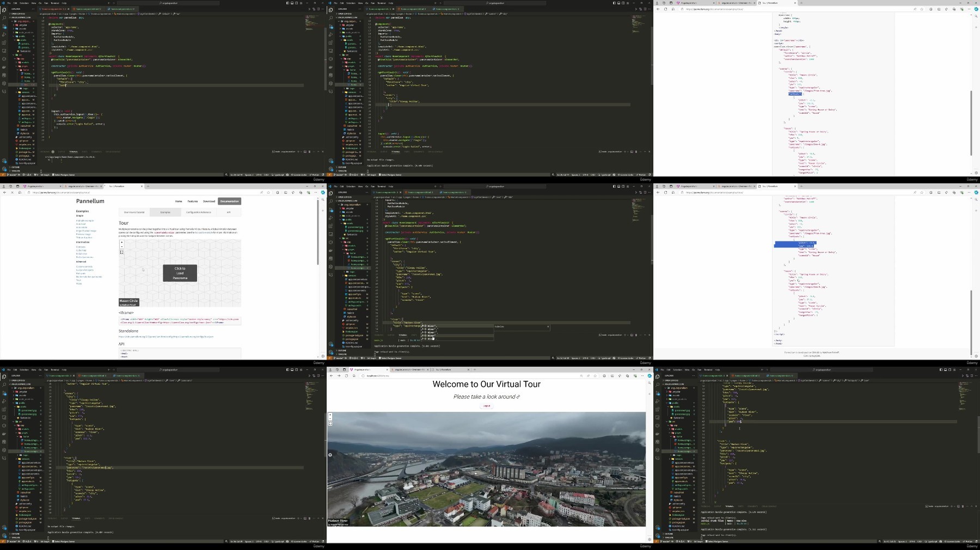Favorite star in localhost Virtual Tour browser
Image resolution: width=980 pixels, height=550 pixels.
coord(595,376)
